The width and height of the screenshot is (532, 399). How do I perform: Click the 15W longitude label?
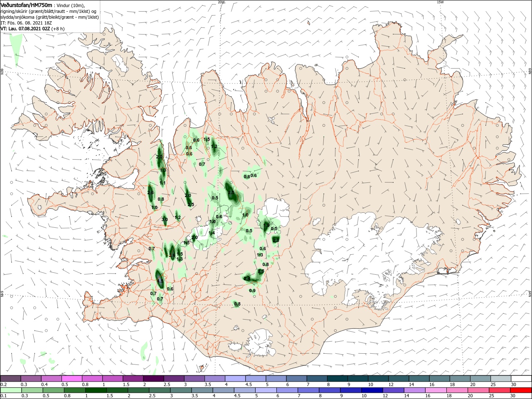(x=440, y=2)
